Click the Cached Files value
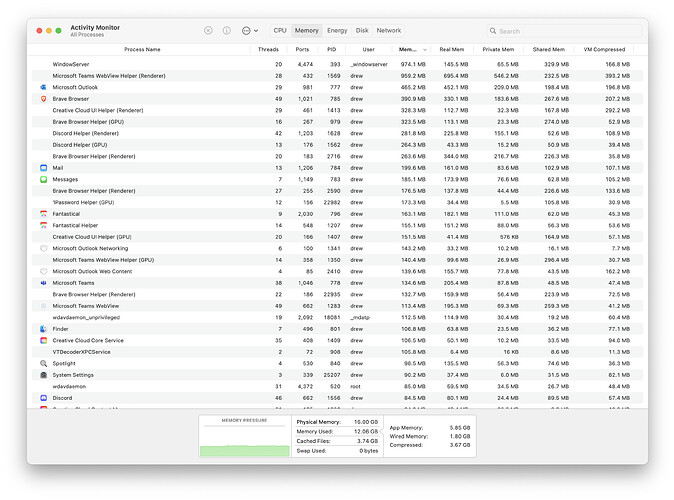Viewport: 674px width, 500px height. [x=368, y=441]
